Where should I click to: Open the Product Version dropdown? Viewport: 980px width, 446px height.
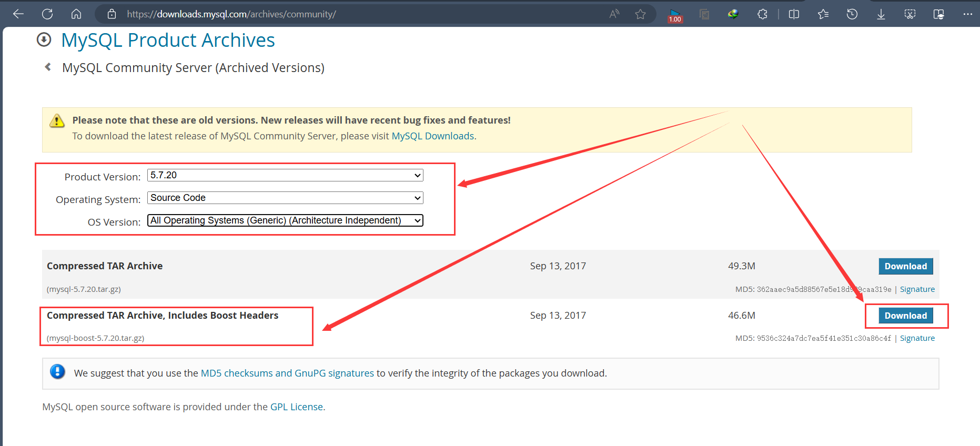pos(285,175)
